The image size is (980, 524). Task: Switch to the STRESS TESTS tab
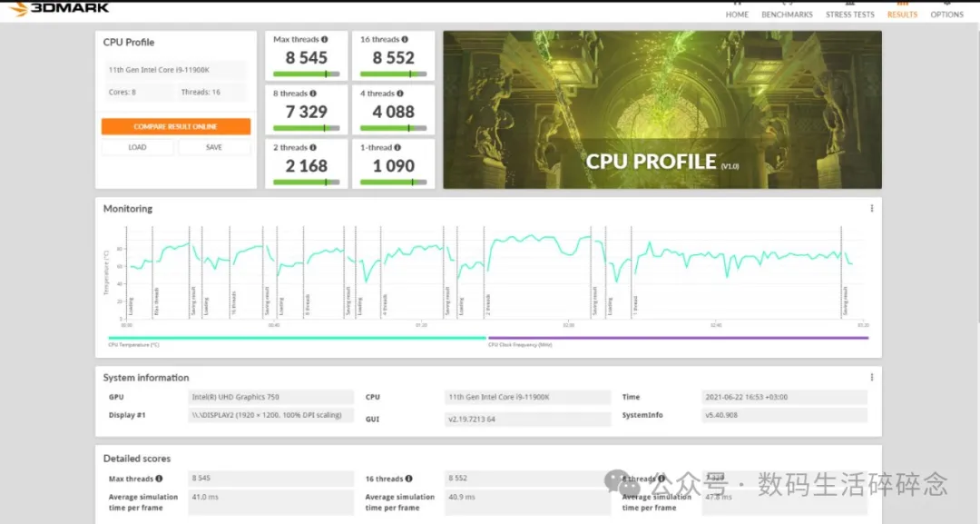(x=850, y=15)
